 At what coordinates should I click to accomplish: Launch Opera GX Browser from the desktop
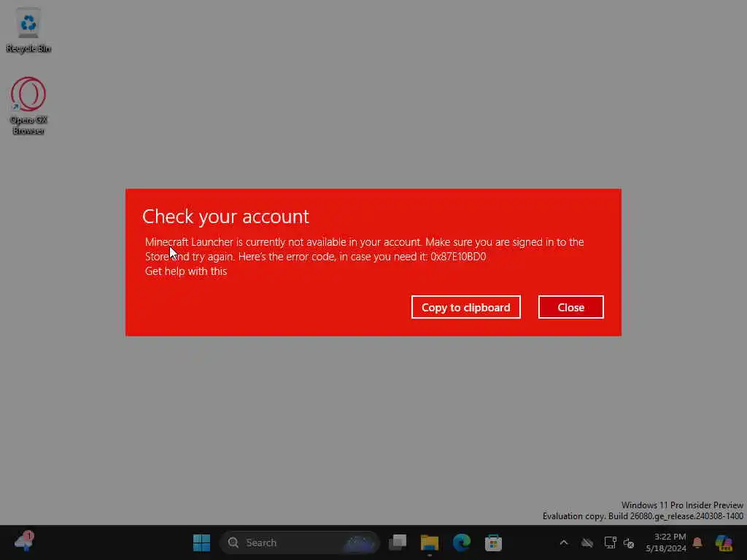click(28, 106)
